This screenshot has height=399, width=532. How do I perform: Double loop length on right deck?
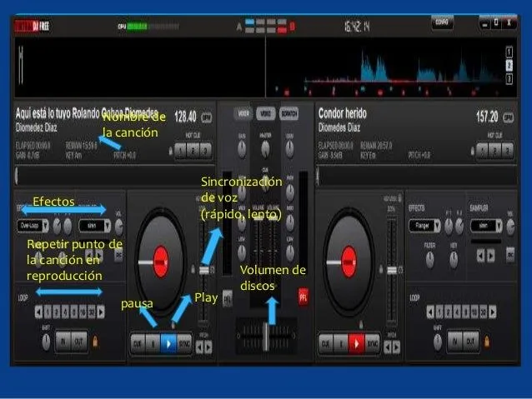pos(493,312)
